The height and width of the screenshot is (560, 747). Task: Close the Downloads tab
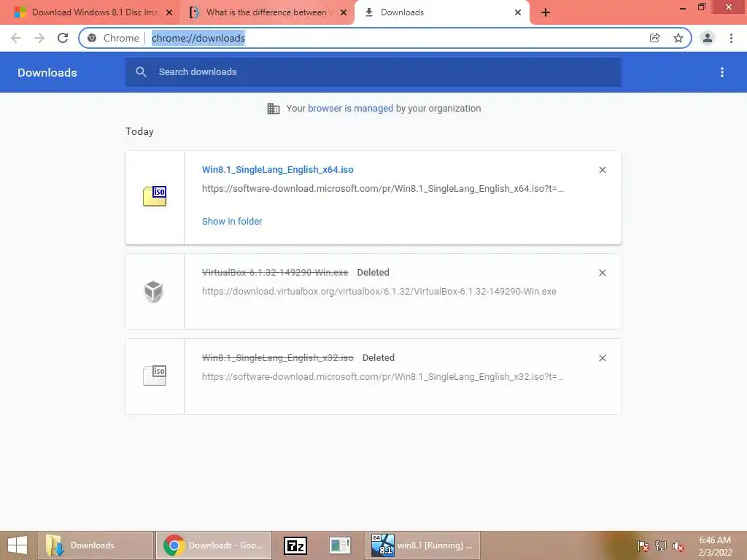point(518,13)
